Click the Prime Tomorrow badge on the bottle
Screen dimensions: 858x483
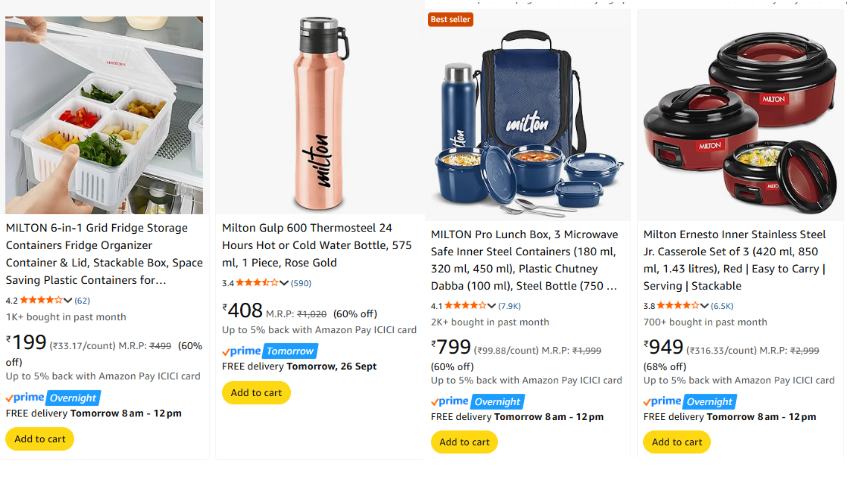pyautogui.click(x=270, y=351)
